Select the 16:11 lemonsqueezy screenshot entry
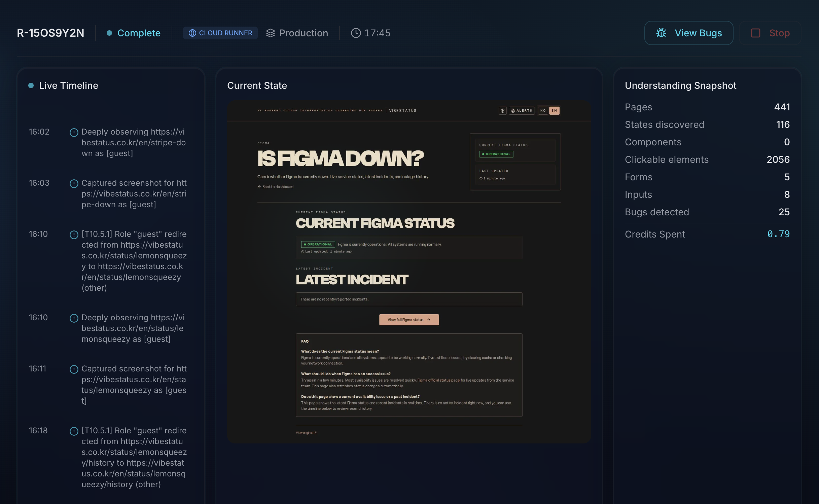This screenshot has height=504, width=819. click(108, 385)
